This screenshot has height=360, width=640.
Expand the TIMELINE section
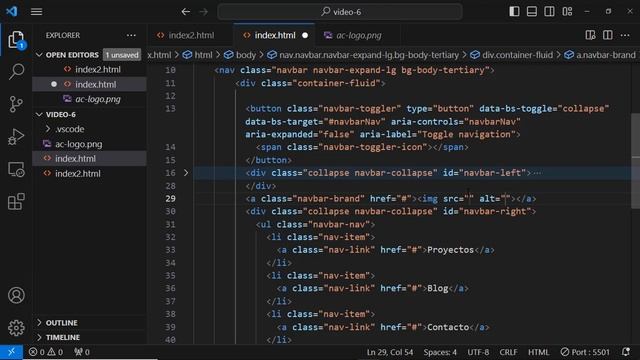click(x=62, y=337)
